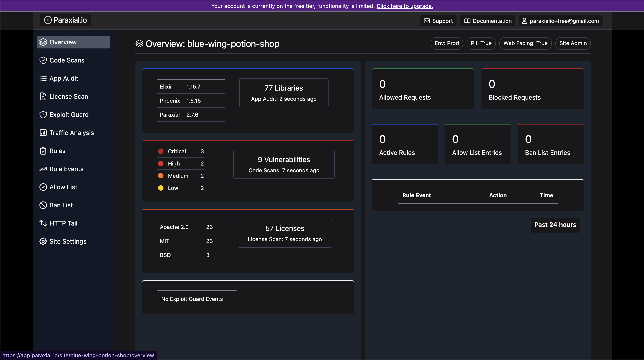Screen dimensions: 644x360
Task: Click the 77 Libraries card
Action: [284, 93]
